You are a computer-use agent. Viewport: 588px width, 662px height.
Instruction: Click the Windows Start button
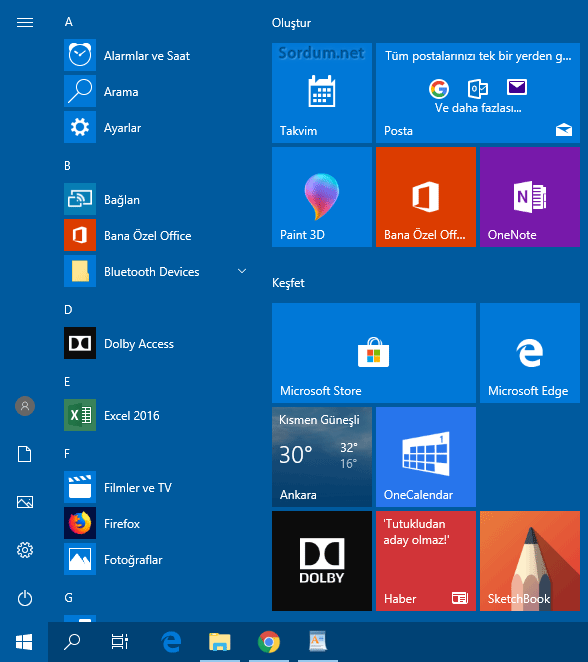pyautogui.click(x=24, y=642)
